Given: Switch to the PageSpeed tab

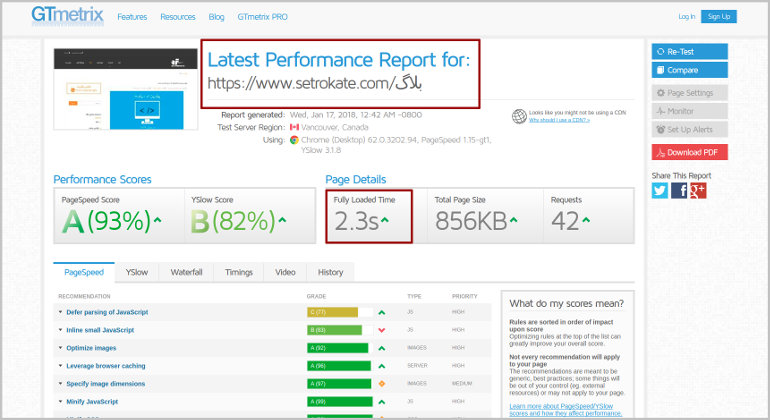Looking at the screenshot, I should point(84,272).
